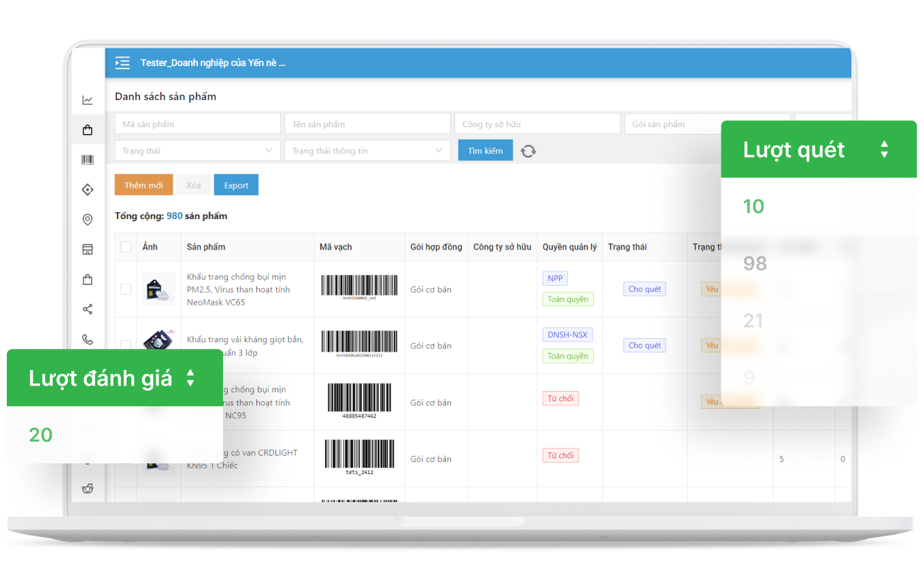Click the Export button

click(236, 185)
